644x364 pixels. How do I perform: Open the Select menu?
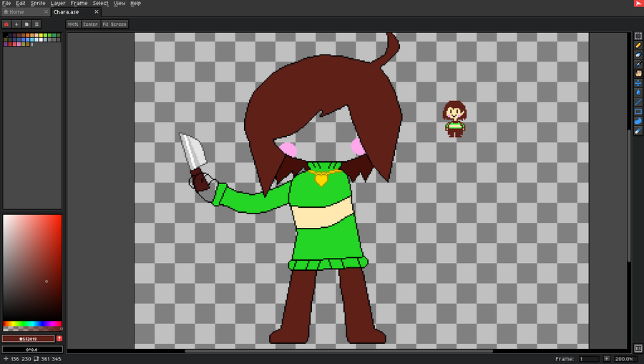[x=101, y=4]
